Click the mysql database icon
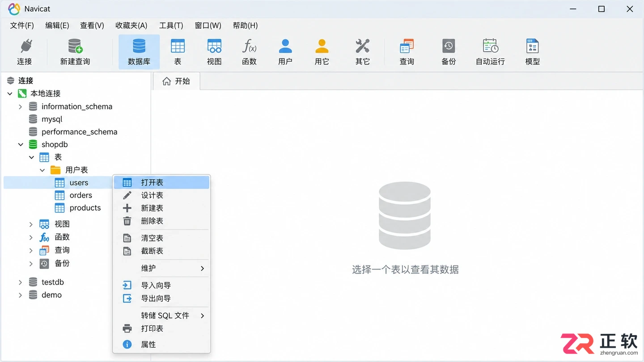644x362 pixels. (x=33, y=119)
